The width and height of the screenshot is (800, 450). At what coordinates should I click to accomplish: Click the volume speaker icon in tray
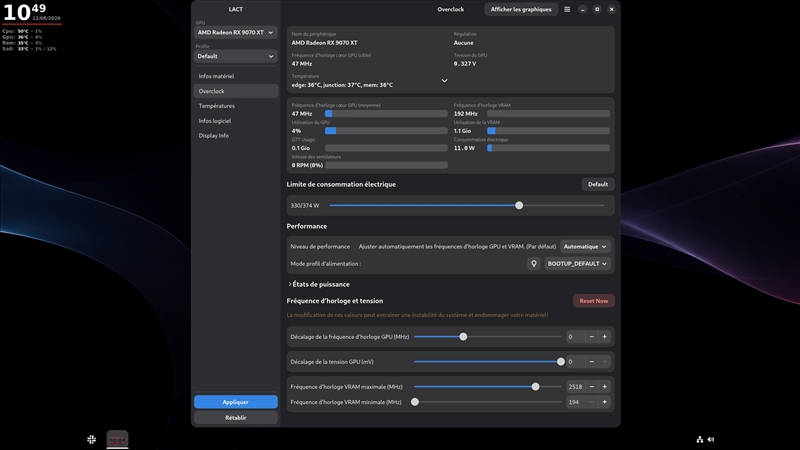point(711,439)
